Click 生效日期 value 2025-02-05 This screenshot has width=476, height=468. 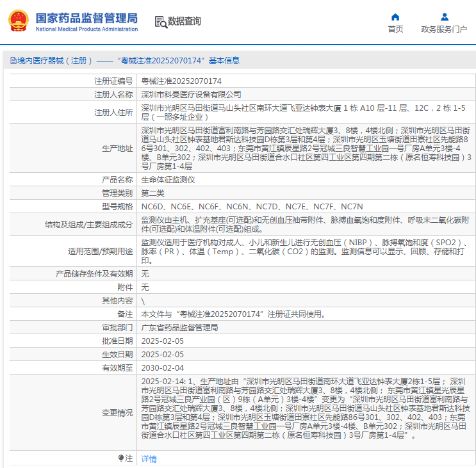tap(163, 354)
